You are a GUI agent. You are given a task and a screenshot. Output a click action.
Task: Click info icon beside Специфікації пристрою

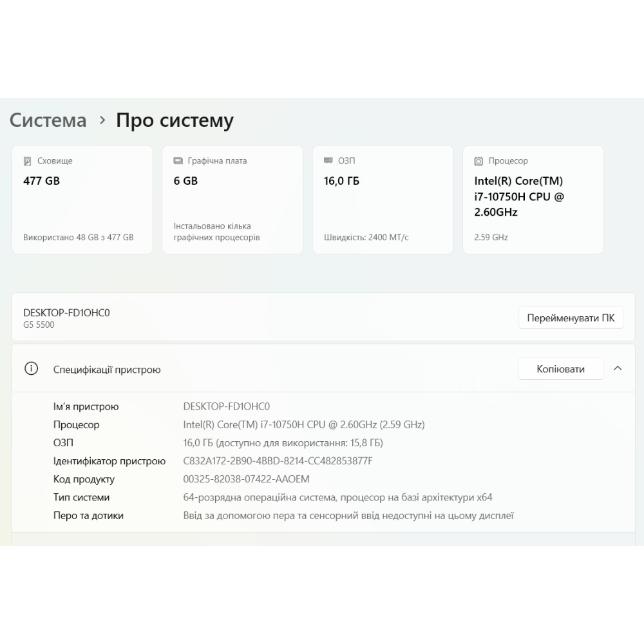(31, 369)
